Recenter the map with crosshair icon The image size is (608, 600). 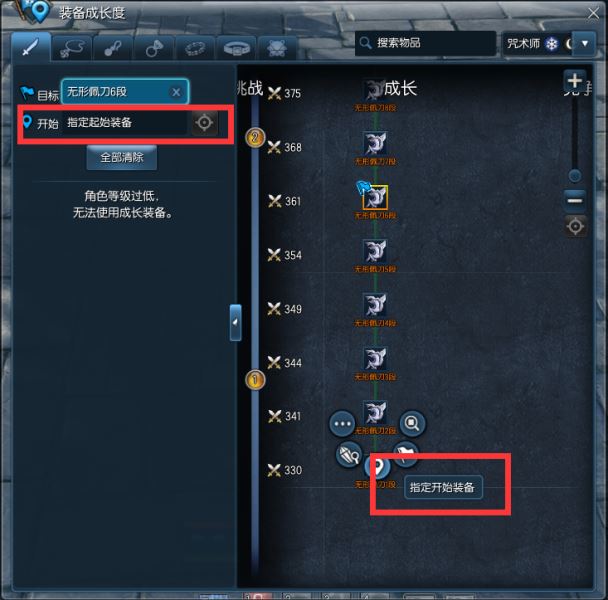575,226
